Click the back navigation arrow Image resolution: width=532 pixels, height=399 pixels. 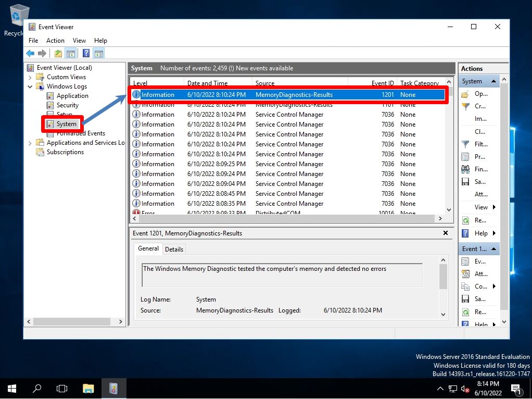[x=30, y=53]
